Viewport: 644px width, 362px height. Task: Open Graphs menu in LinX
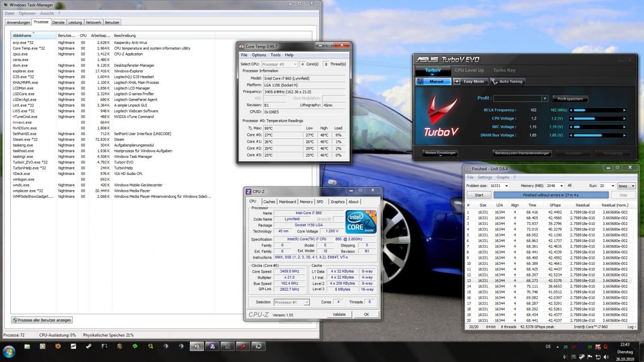[503, 177]
